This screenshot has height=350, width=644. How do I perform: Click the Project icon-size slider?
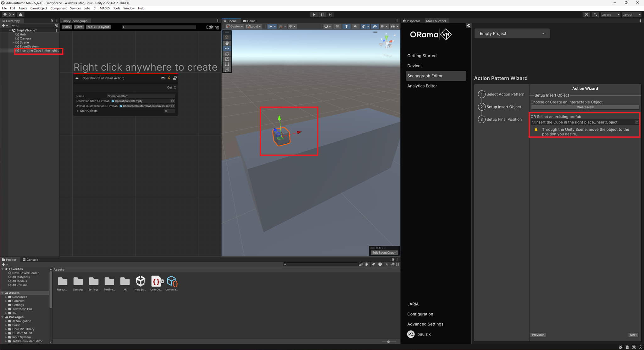(389, 342)
